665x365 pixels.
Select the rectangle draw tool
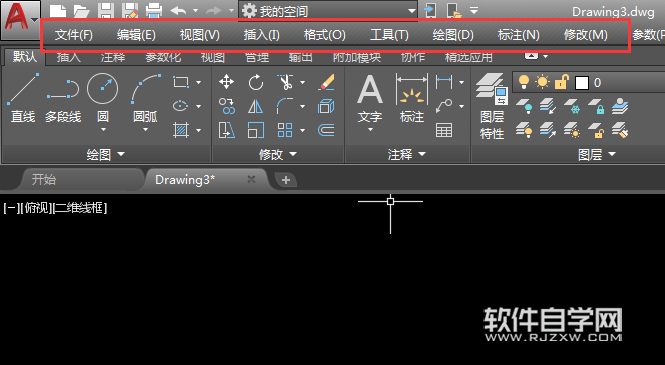[181, 82]
